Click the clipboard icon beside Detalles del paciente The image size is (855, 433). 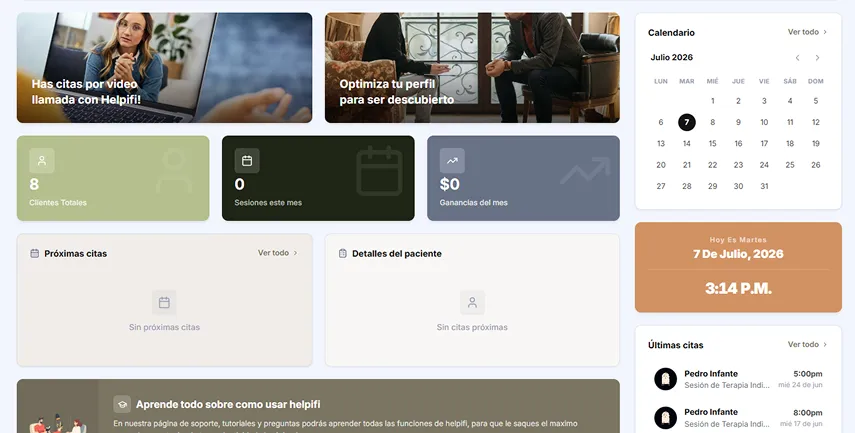[342, 254]
